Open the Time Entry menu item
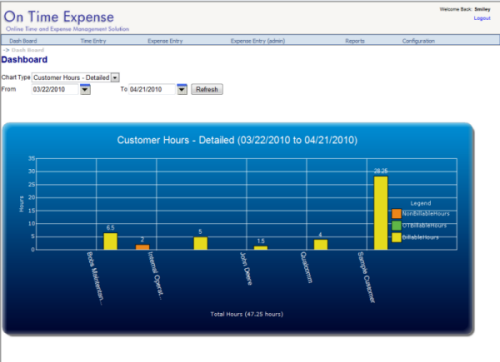The width and height of the screenshot is (500, 362). [93, 41]
